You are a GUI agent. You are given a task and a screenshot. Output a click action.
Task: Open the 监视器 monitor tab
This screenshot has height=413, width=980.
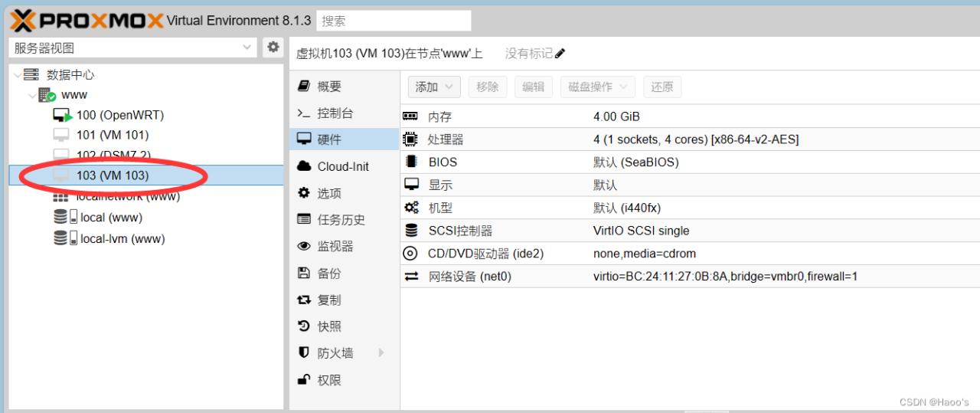pyautogui.click(x=345, y=247)
